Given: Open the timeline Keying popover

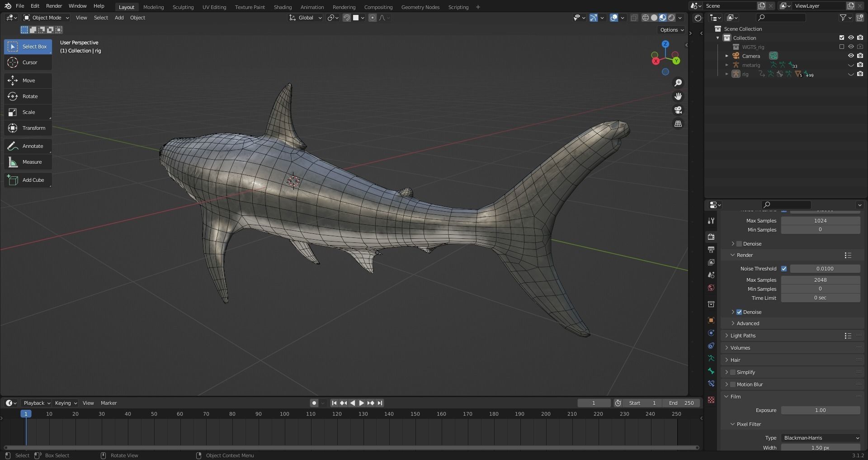Looking at the screenshot, I should tap(66, 403).
